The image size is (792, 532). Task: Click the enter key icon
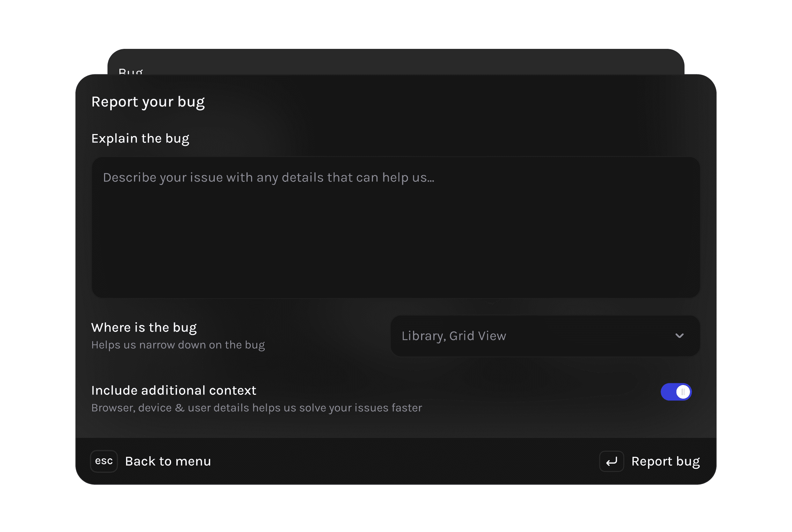click(x=611, y=461)
